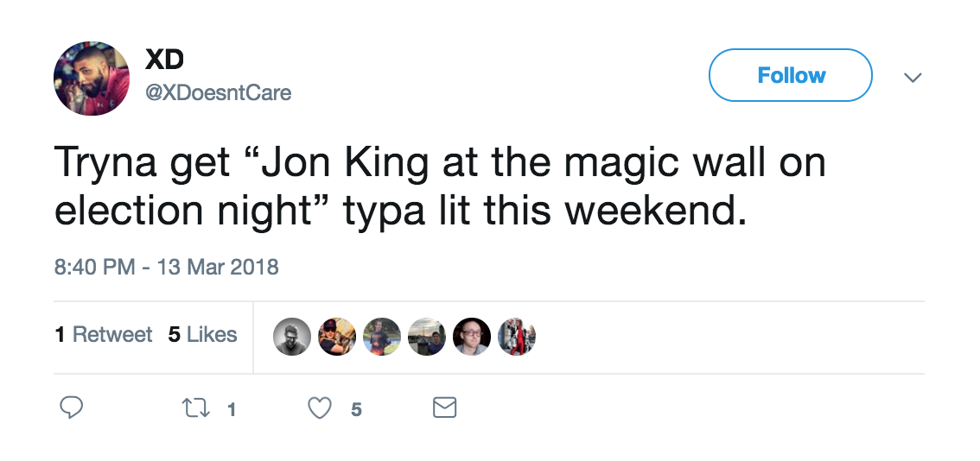980x461 pixels.
Task: Click the tweet text about Jon King
Action: point(440,187)
